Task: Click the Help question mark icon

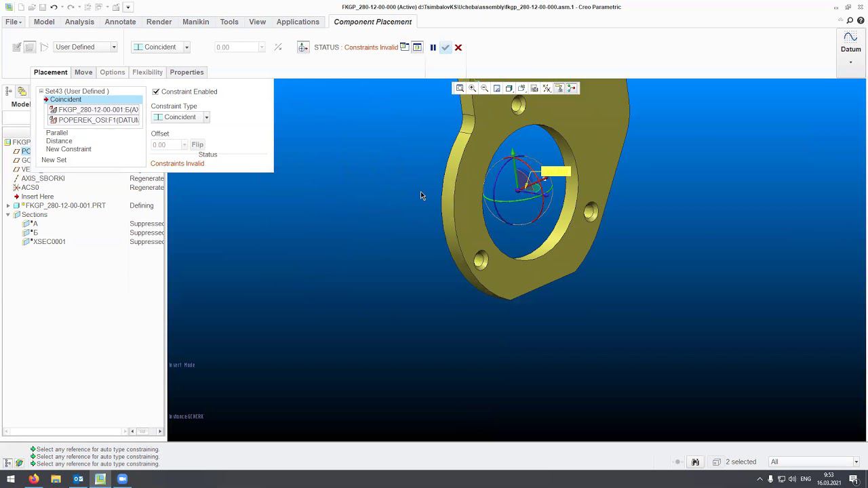Action: click(x=861, y=21)
